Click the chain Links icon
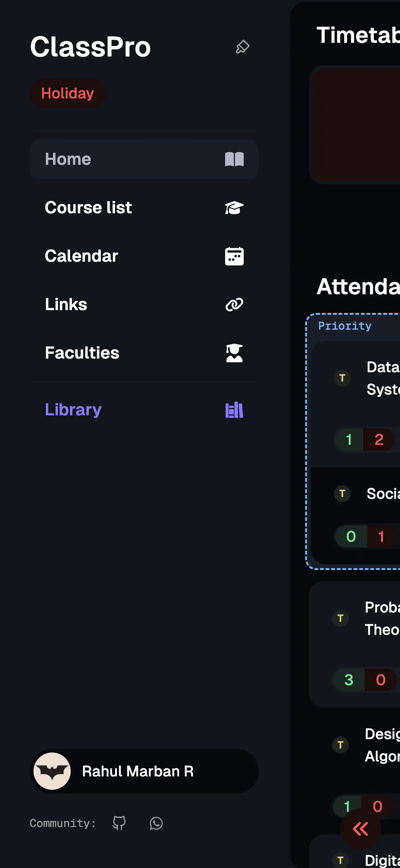 point(234,305)
